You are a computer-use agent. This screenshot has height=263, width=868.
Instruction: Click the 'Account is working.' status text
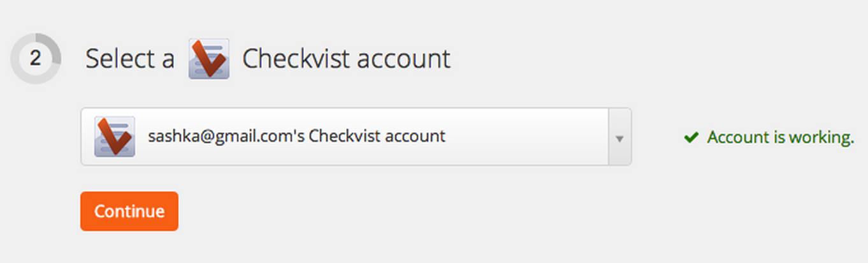[x=780, y=137]
